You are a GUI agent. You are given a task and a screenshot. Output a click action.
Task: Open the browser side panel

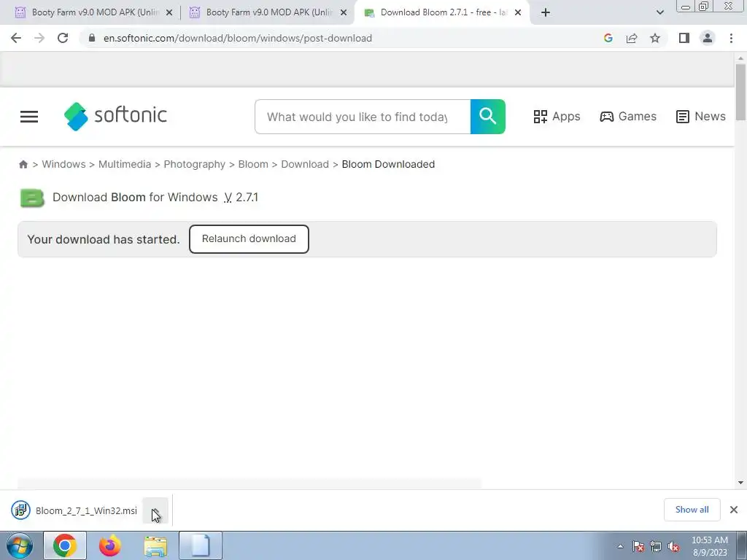[684, 38]
